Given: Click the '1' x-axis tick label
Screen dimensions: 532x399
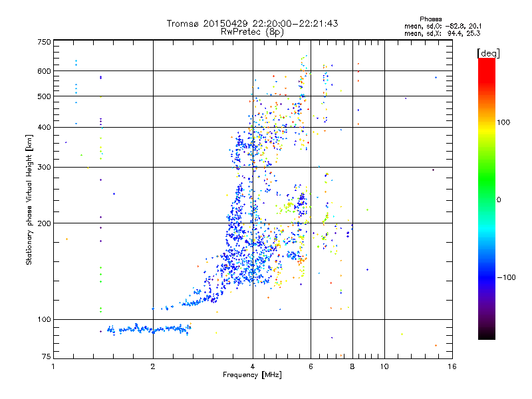Looking at the screenshot, I should [x=53, y=366].
